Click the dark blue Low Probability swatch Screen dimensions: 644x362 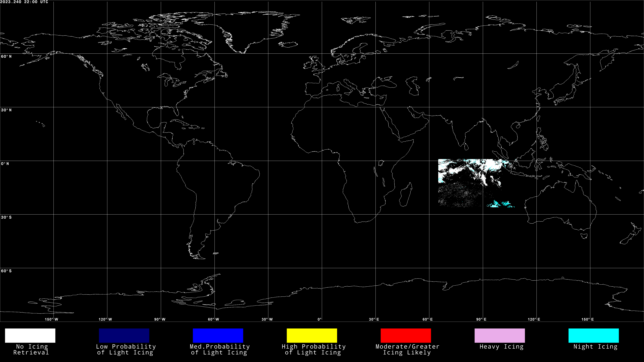(124, 335)
